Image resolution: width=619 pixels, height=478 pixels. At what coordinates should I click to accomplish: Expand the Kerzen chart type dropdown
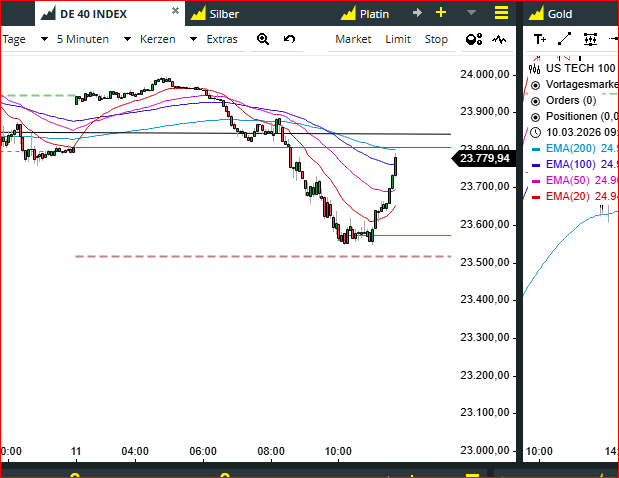tap(166, 39)
